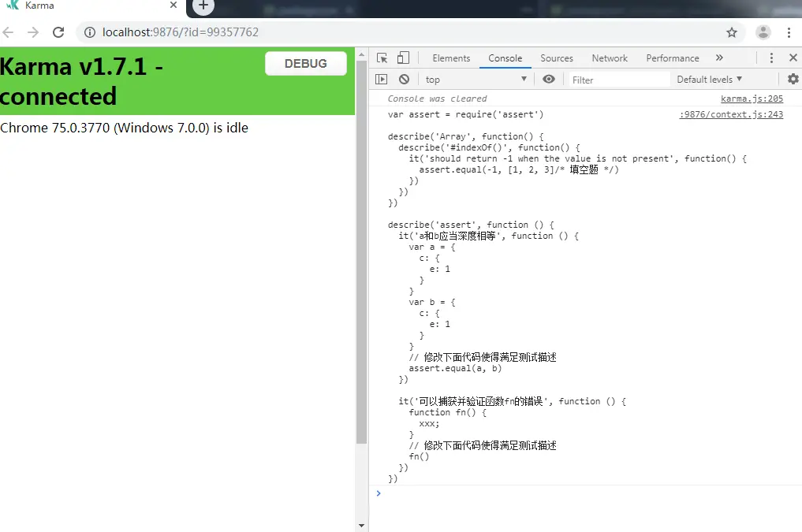This screenshot has width=802, height=532.
Task: Activate the inspect element picker
Action: [382, 58]
